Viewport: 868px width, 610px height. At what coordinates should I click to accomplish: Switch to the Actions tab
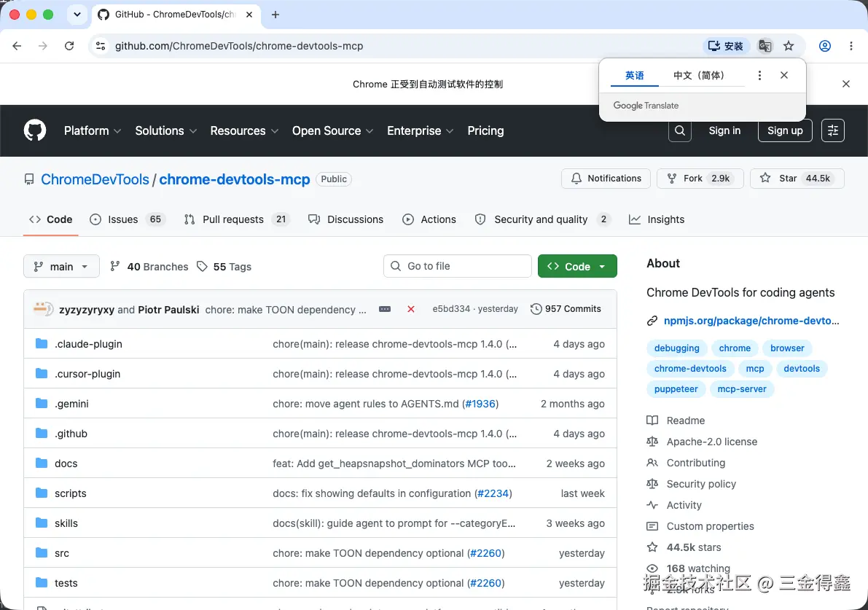(x=429, y=220)
